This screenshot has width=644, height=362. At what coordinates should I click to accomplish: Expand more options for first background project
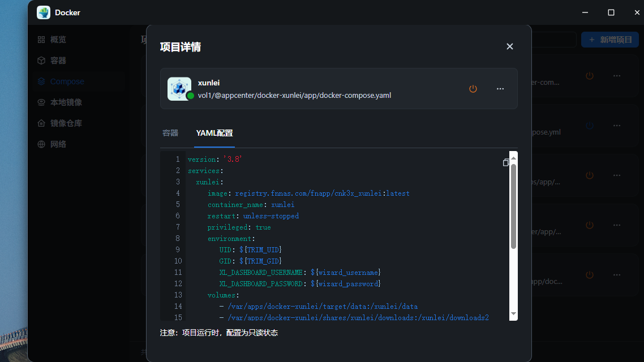[x=617, y=76]
